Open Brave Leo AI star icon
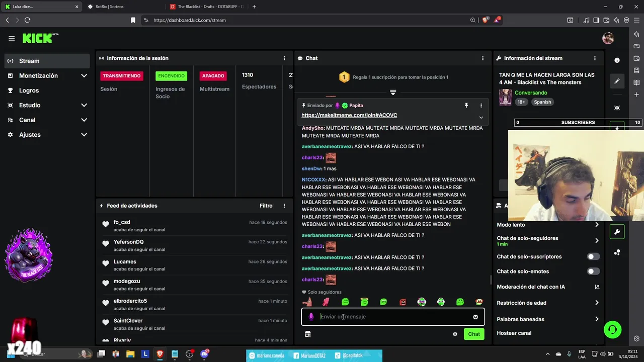 click(616, 20)
